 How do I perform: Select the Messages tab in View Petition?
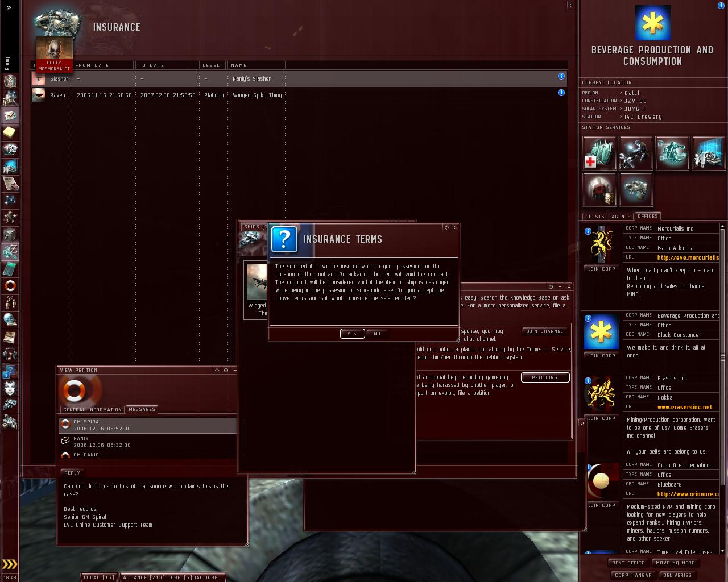tap(142, 409)
